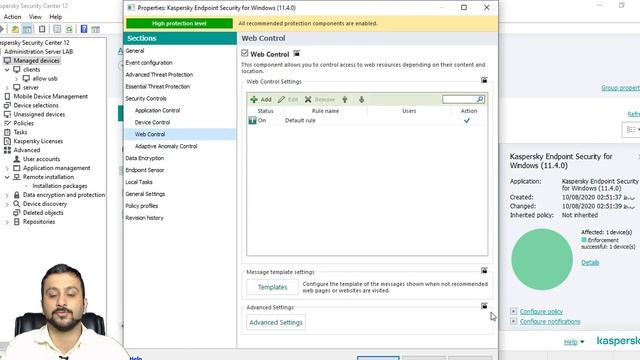Select Device selections node
The width and height of the screenshot is (640, 360).
click(x=36, y=105)
